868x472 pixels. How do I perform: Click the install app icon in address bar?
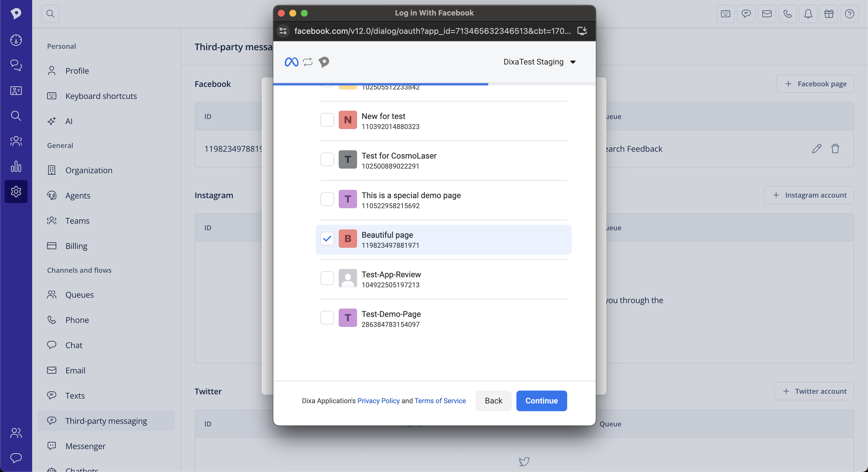(582, 31)
